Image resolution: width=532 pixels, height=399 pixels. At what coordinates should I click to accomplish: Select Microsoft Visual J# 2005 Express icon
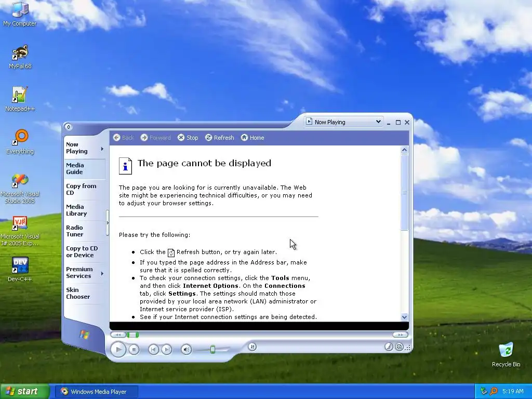pyautogui.click(x=20, y=231)
